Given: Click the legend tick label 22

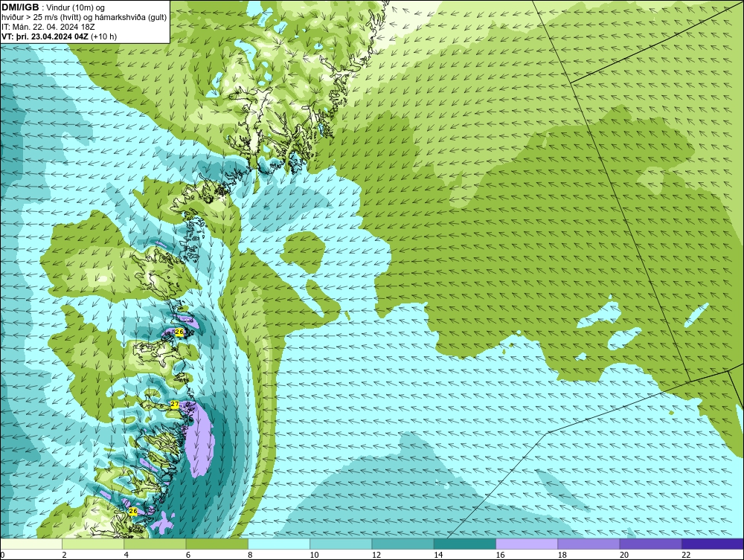Looking at the screenshot, I should click(x=686, y=556).
